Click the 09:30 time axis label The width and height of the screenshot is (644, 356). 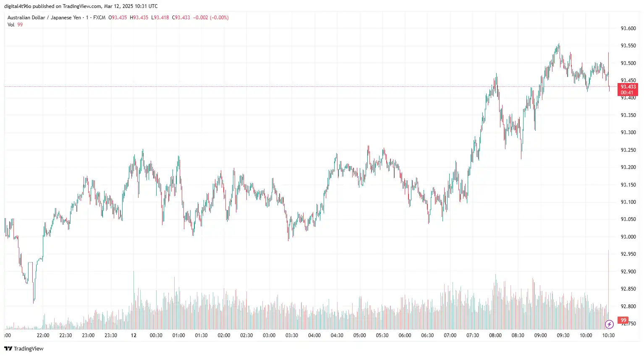(x=563, y=335)
